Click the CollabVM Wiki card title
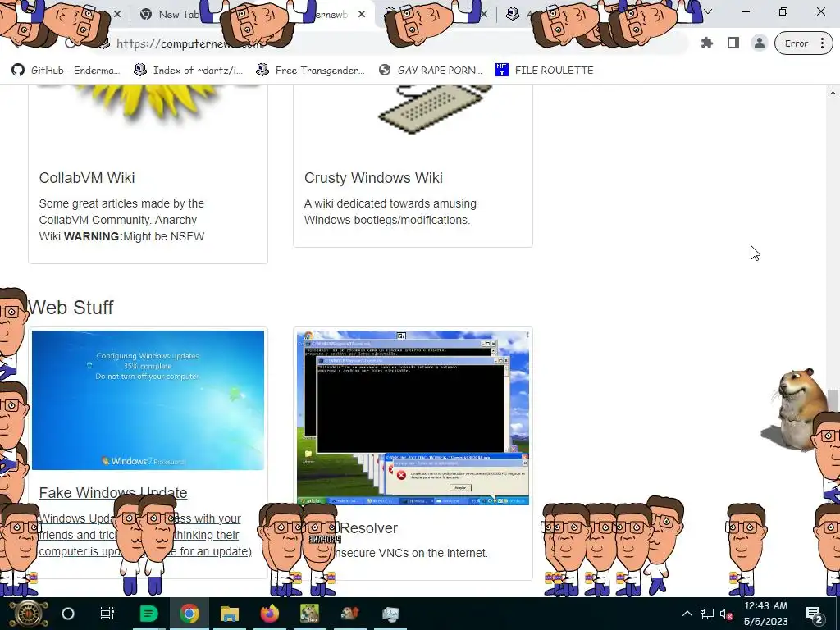The height and width of the screenshot is (630, 840). (87, 178)
